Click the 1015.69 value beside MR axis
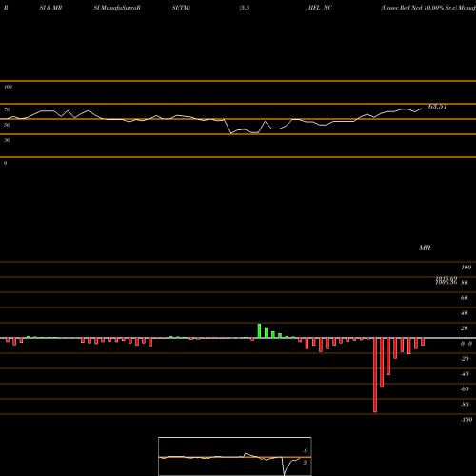Image resolution: width=476 pixels, height=476 pixels. click(446, 278)
